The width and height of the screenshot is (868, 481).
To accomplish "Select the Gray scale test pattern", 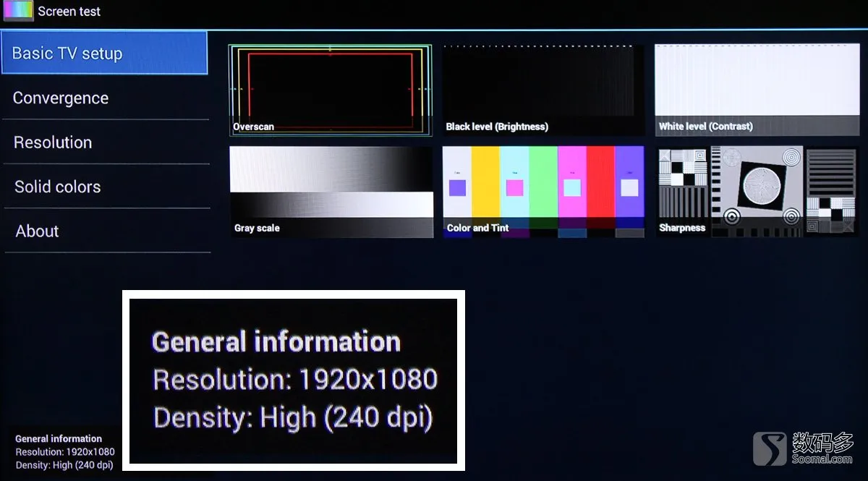I will [331, 192].
